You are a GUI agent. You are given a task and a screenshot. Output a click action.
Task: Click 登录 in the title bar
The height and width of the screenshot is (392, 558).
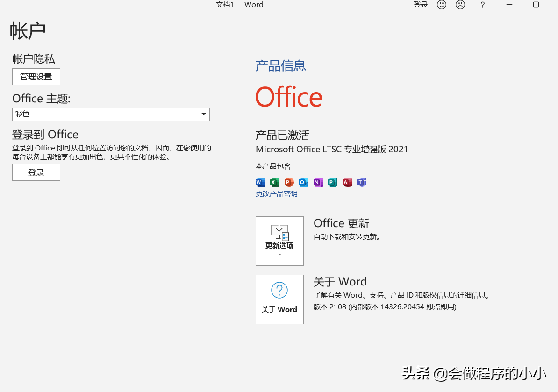coord(420,5)
